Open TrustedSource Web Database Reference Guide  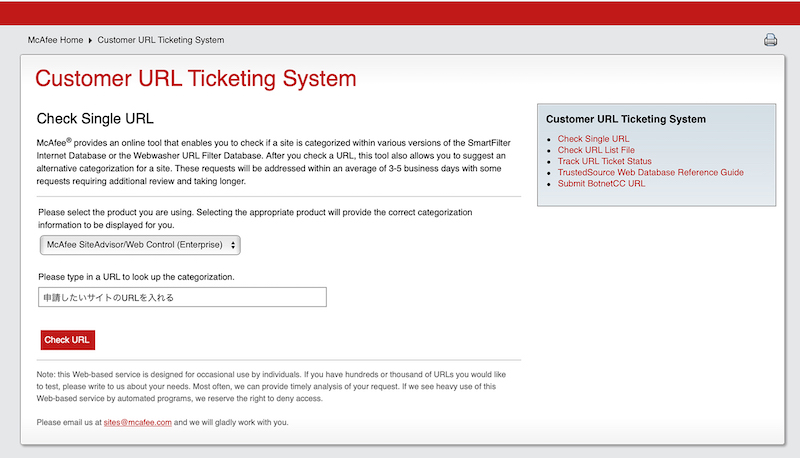pyautogui.click(x=651, y=172)
